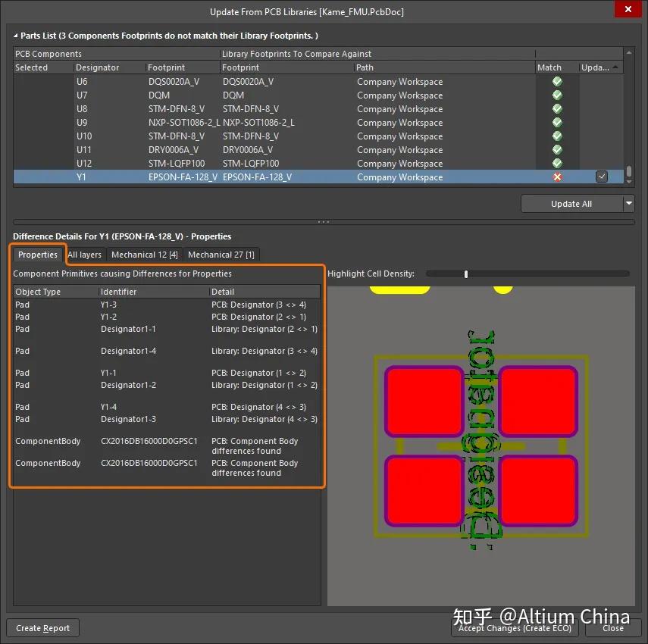Switch to the Properties tab

coord(37,255)
